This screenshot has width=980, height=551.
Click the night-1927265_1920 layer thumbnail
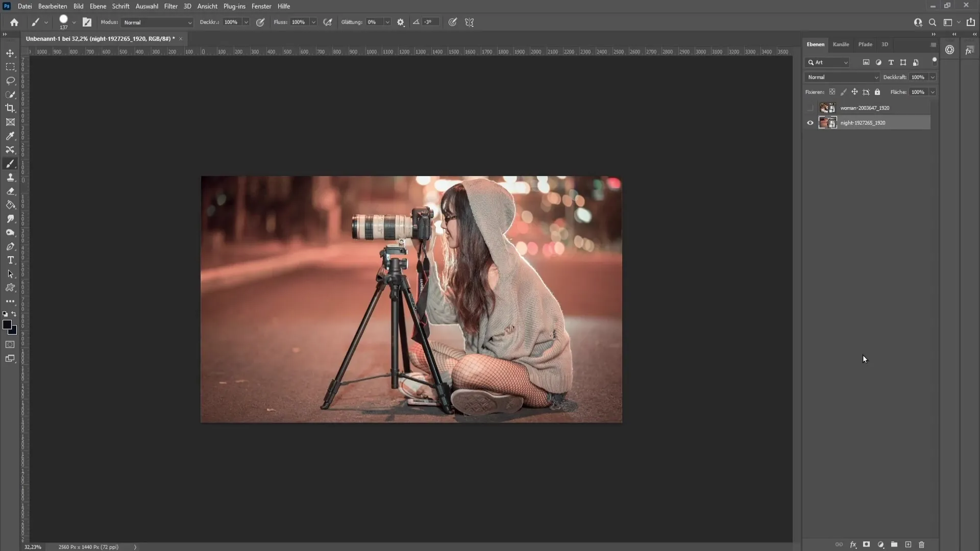pos(827,123)
